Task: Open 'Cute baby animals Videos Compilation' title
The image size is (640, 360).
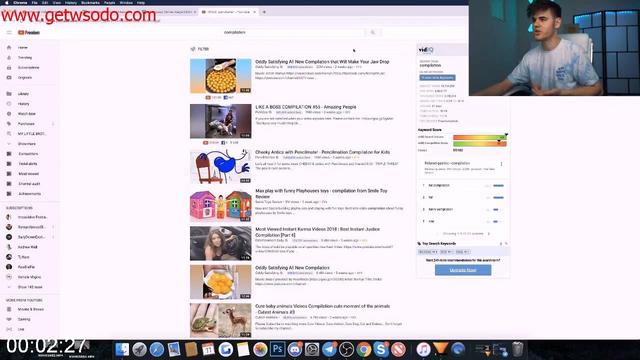Action: point(322,309)
